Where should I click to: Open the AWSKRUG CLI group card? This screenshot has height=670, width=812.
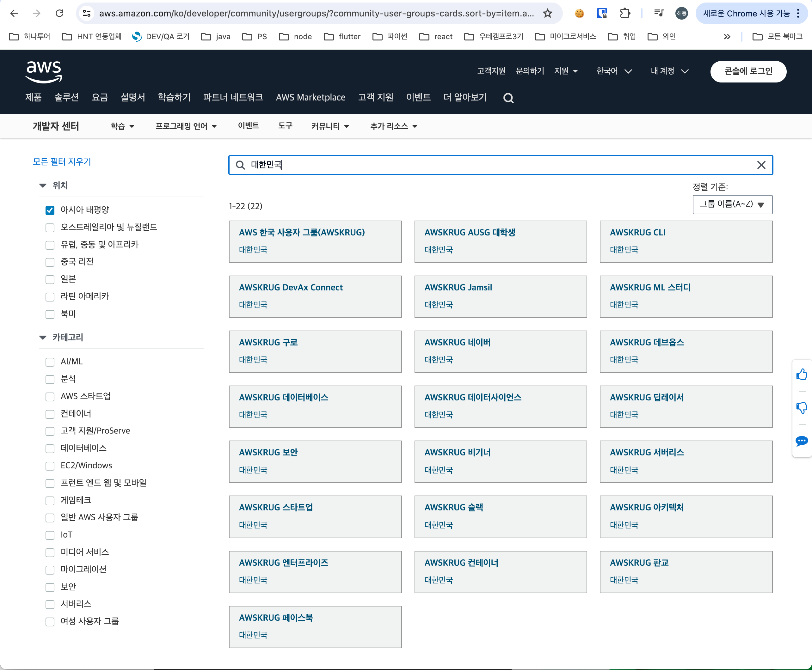coord(686,242)
